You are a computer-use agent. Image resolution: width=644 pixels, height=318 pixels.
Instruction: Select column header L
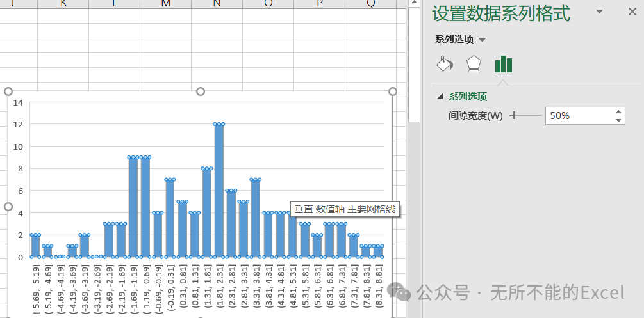(x=115, y=4)
